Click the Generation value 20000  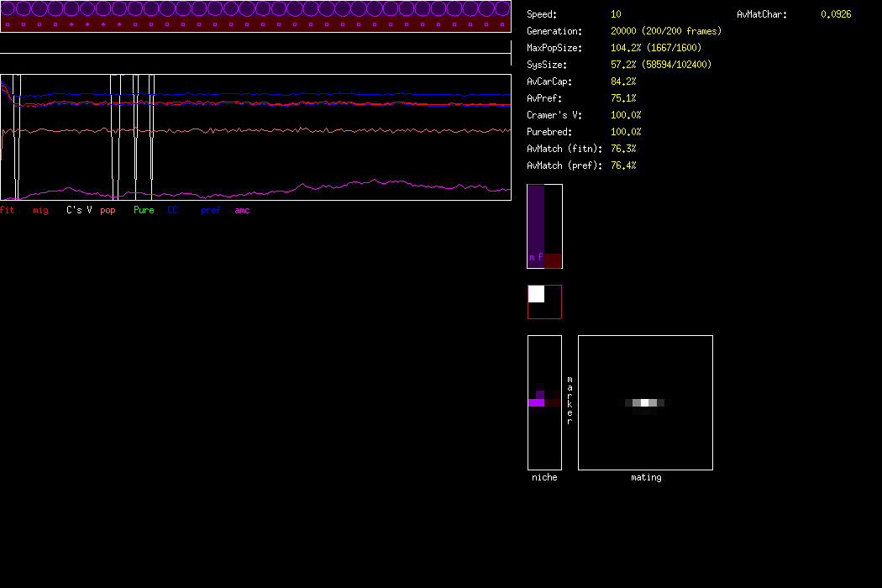623,31
